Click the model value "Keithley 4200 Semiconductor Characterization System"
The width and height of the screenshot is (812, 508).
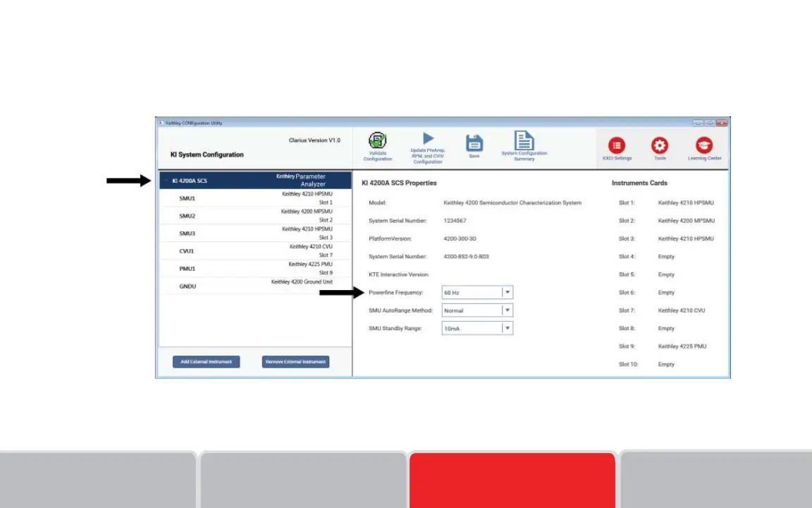point(512,202)
